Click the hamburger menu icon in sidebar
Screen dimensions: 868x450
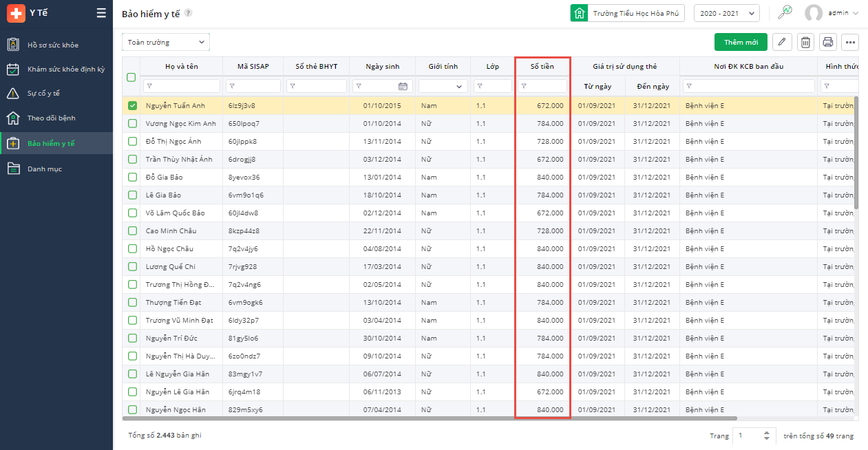(x=101, y=13)
